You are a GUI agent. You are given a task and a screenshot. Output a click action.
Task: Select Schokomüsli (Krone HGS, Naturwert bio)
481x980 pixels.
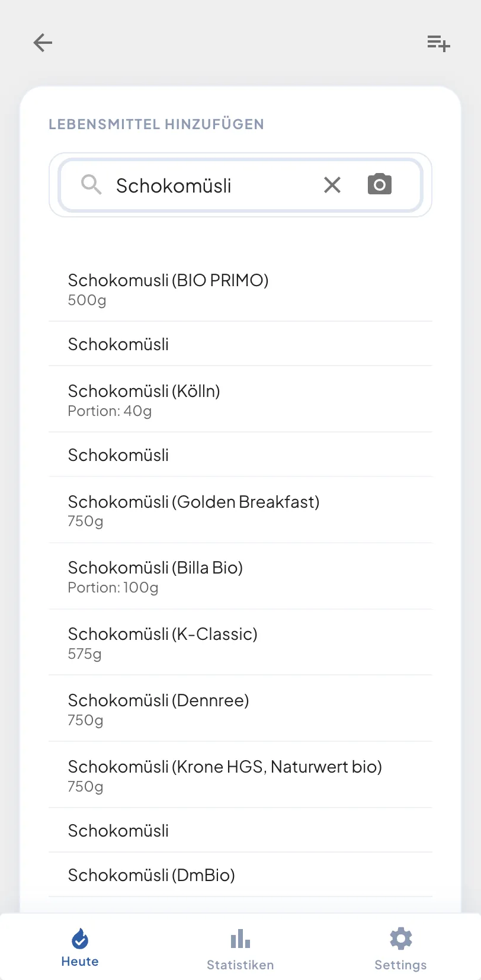(240, 776)
